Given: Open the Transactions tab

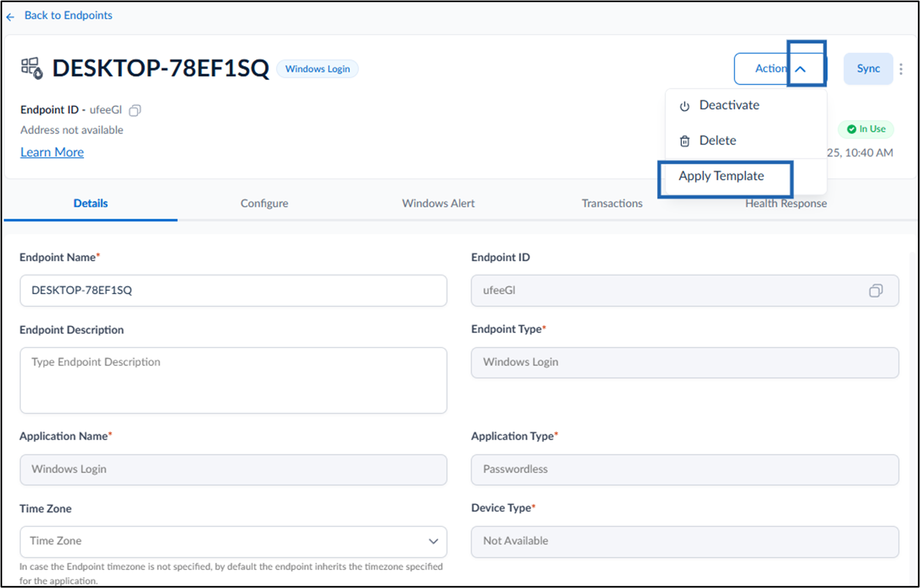Looking at the screenshot, I should 612,204.
